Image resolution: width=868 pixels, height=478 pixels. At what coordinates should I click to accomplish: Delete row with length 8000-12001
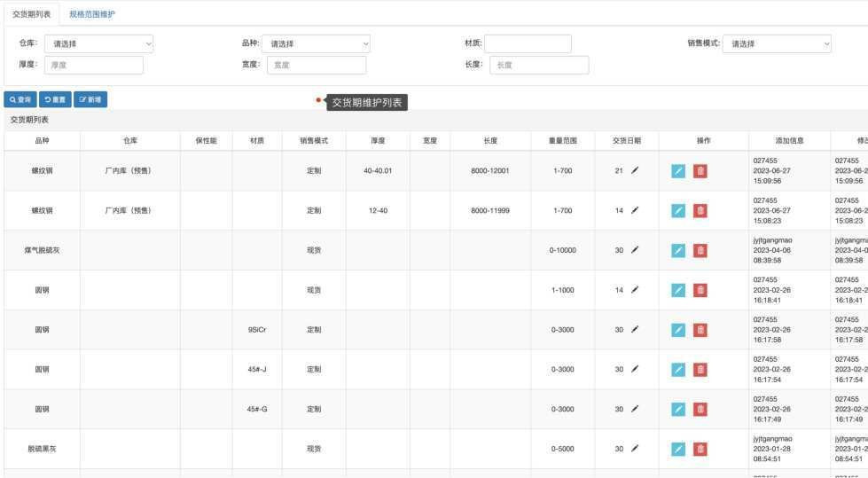coord(700,171)
